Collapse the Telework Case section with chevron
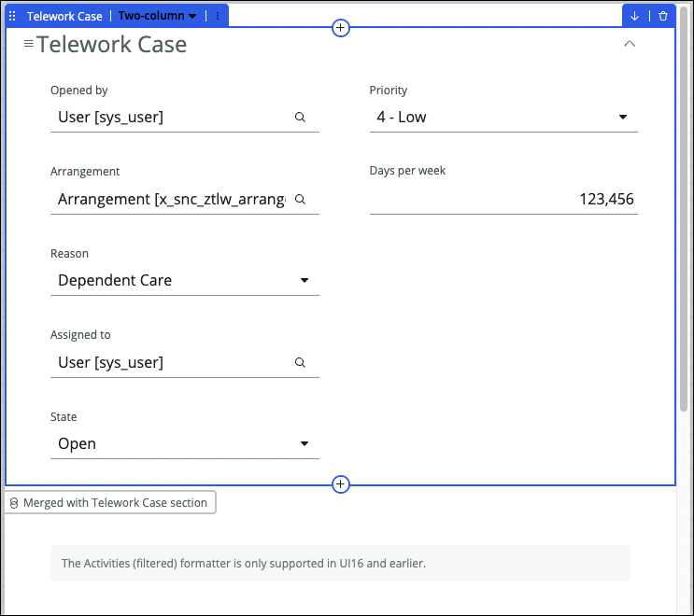 pos(630,44)
